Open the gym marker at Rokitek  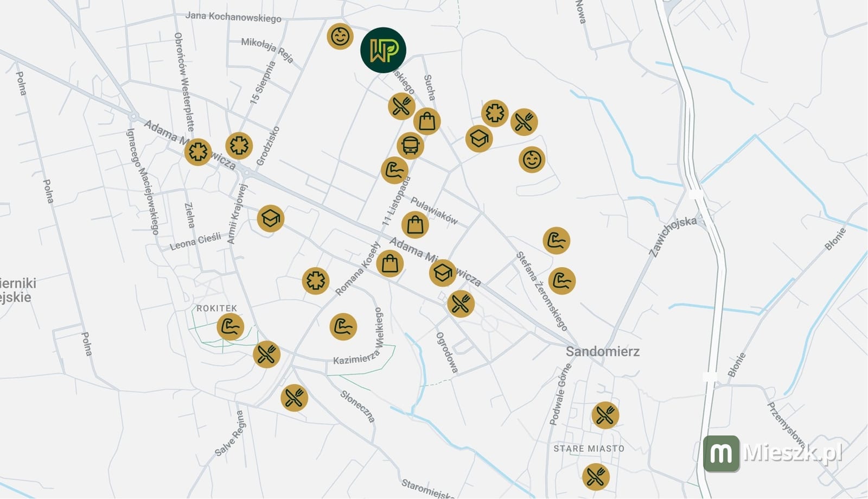click(231, 327)
